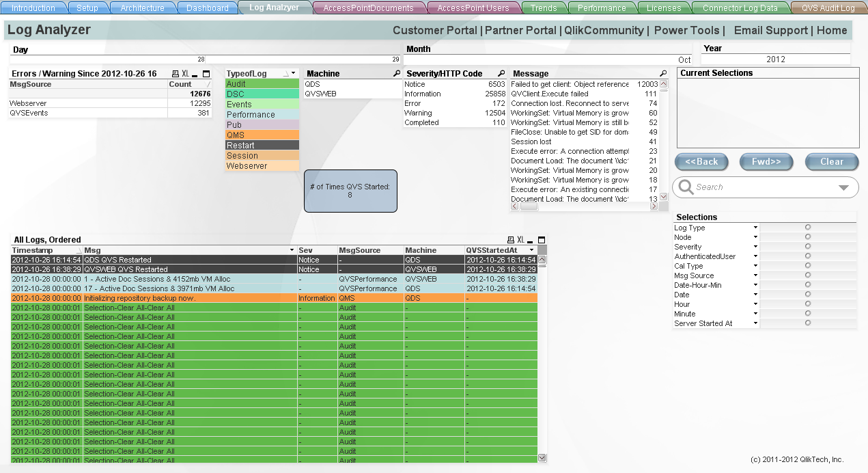The height and width of the screenshot is (473, 868).
Task: Click the Date row indicator circle
Action: 808,294
